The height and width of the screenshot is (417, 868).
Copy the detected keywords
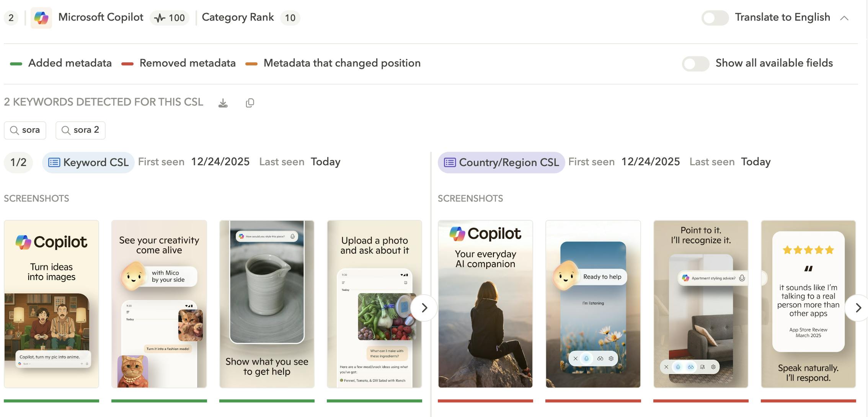tap(250, 103)
